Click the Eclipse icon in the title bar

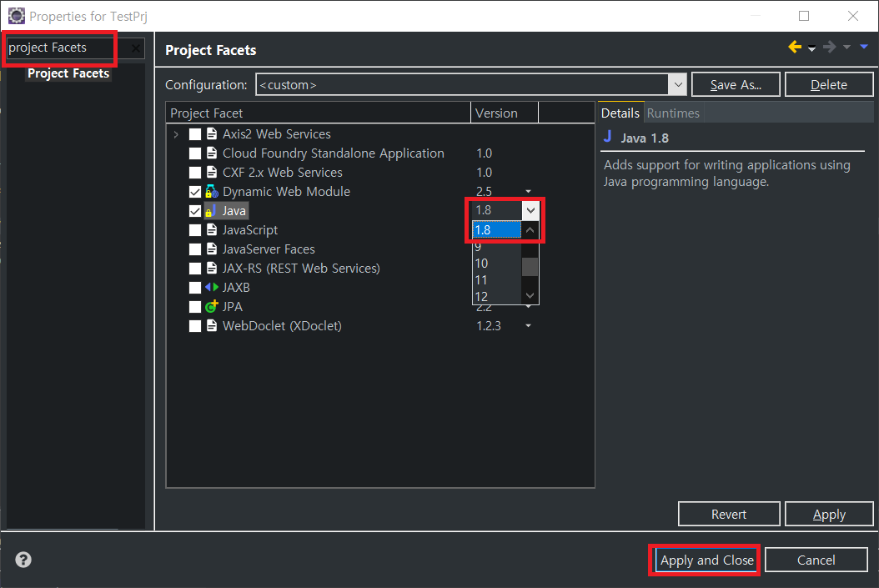[x=16, y=16]
